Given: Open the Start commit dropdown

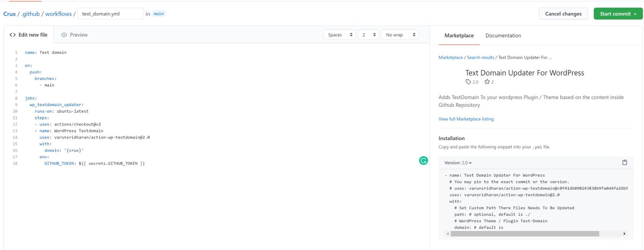Looking at the screenshot, I should point(618,14).
